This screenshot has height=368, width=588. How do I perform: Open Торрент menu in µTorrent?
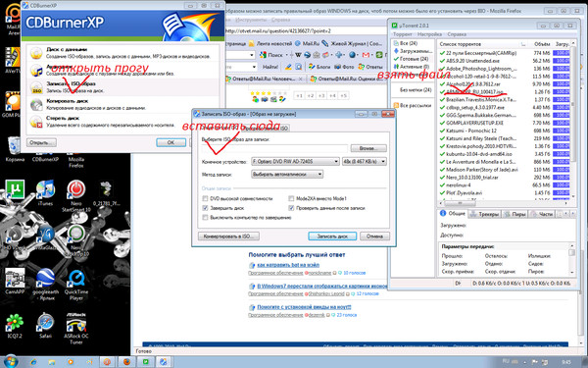(403, 34)
